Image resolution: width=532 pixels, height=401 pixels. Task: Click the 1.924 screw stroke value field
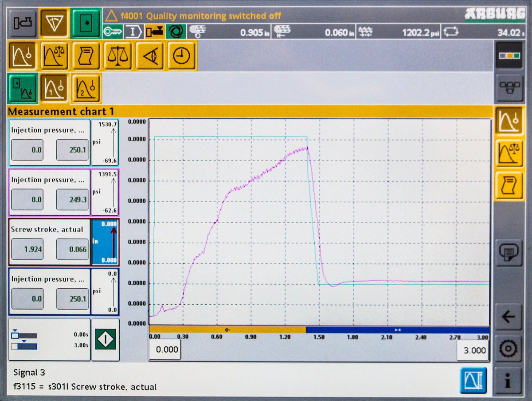tap(27, 249)
